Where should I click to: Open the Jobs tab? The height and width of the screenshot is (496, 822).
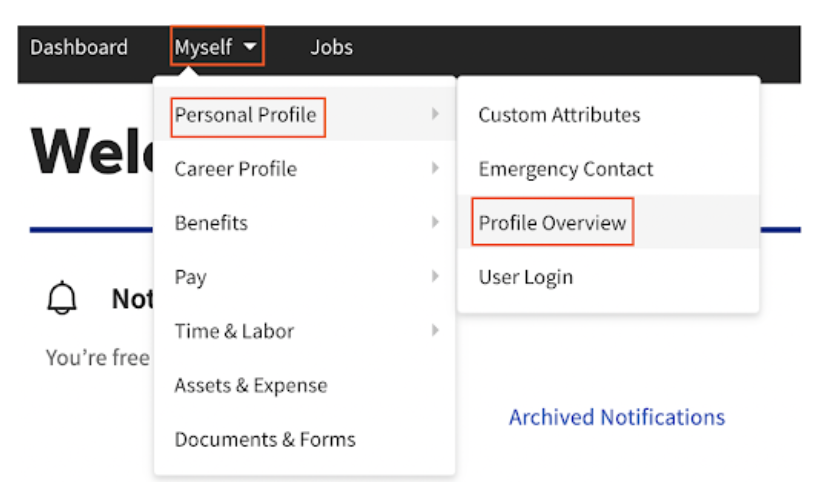pos(331,47)
